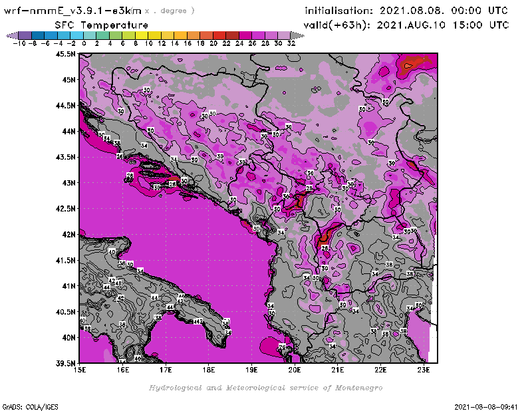Click the legend value '0'
This screenshot has width=532, height=411.
coord(84,43)
